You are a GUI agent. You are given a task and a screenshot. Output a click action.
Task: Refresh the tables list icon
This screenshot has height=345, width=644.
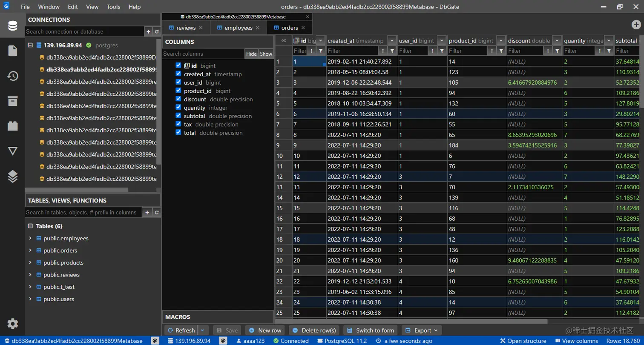click(157, 212)
